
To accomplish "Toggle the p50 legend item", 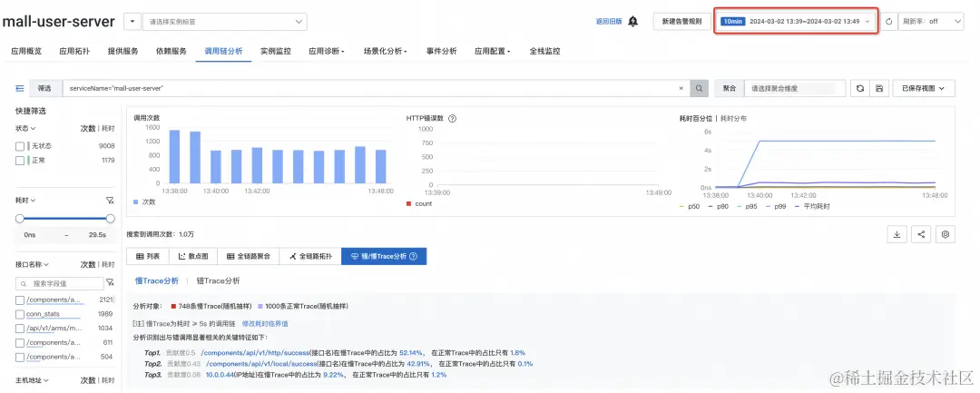I will click(x=691, y=206).
